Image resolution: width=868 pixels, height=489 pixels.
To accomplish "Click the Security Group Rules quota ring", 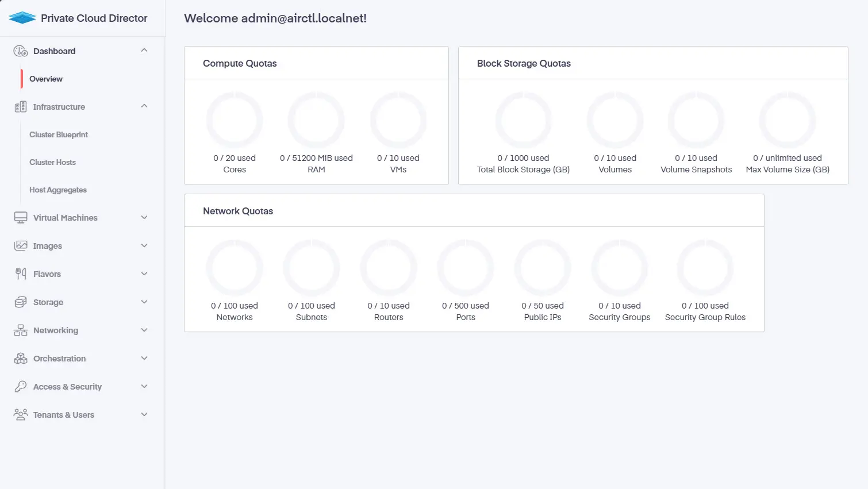I will 705,268.
